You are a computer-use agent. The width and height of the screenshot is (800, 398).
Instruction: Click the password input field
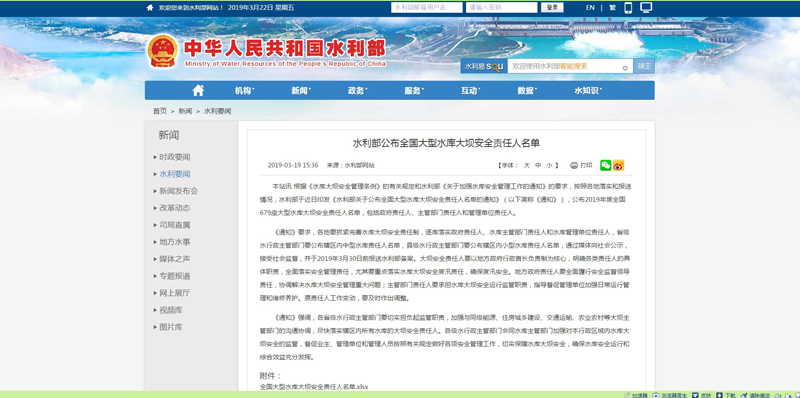point(502,8)
